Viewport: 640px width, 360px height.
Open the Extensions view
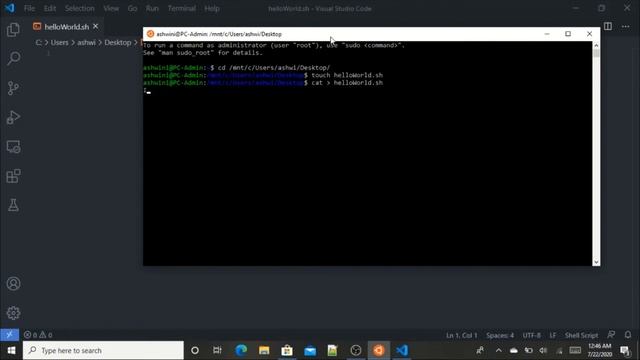coord(13,176)
